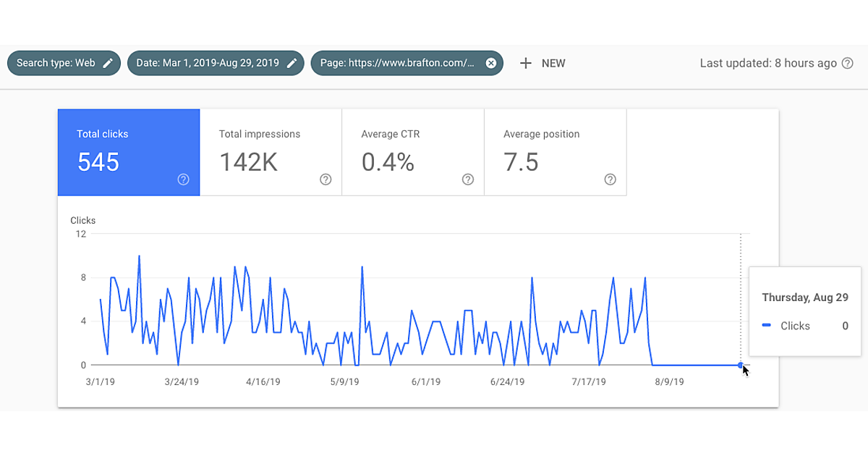Open help icon next to Last updated
Screen dimensions: 868x456
[x=848, y=63]
